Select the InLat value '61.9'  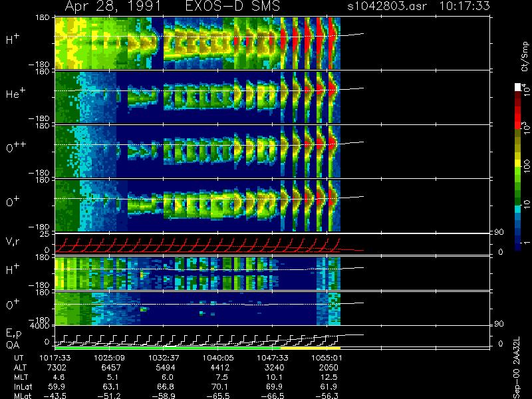[x=329, y=386]
